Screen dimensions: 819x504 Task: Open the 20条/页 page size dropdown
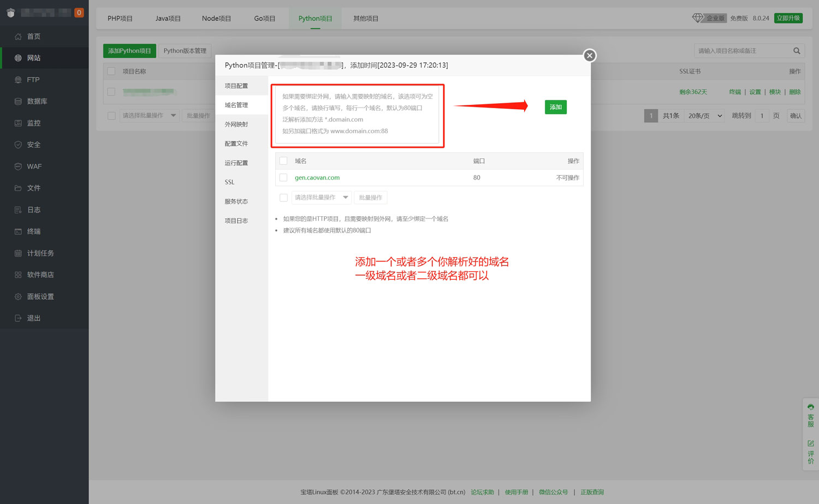coord(704,115)
